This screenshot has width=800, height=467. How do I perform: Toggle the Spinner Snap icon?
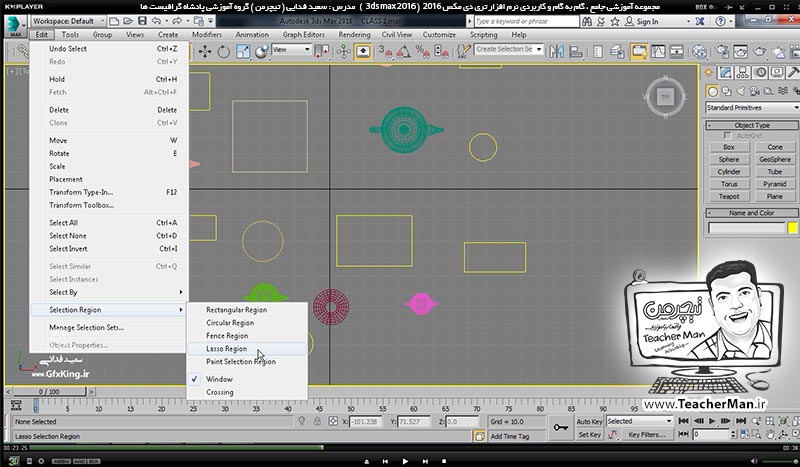[441, 52]
